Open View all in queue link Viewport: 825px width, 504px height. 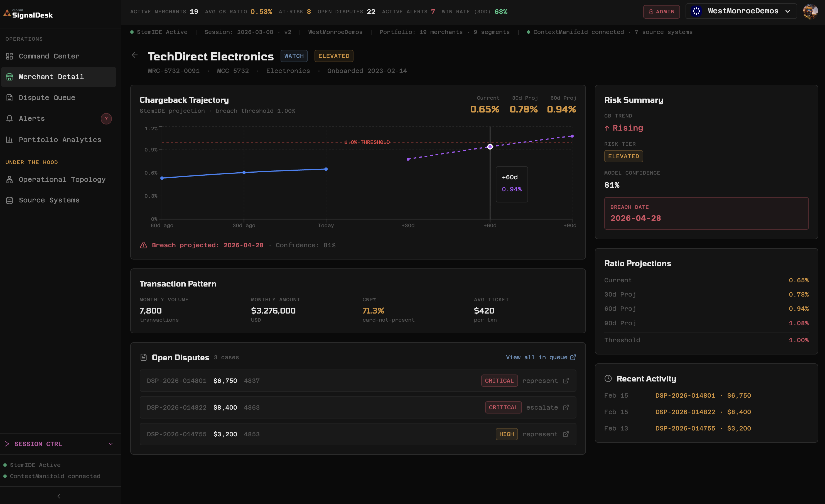(540, 357)
